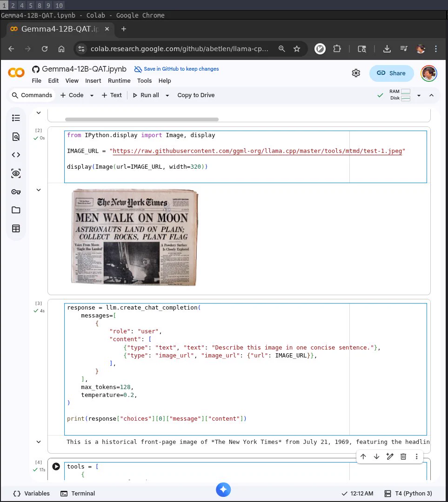Open the Commands search palette

tap(32, 95)
